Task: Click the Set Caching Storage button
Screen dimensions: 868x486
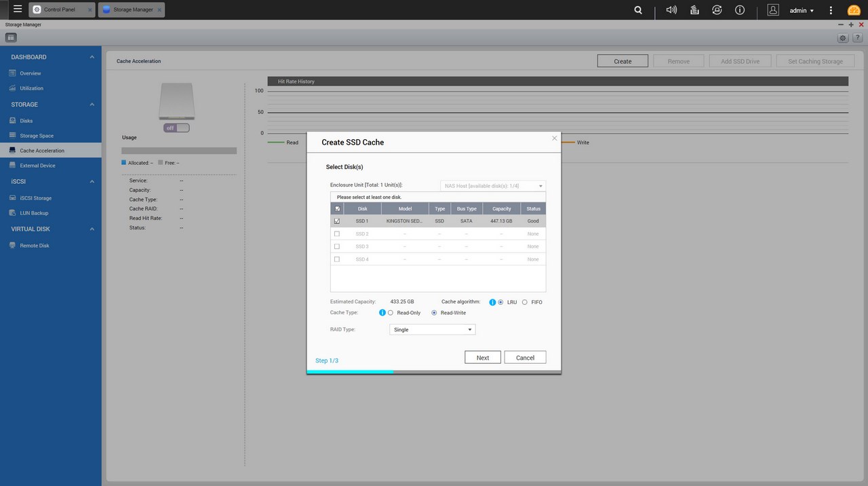Action: click(815, 61)
